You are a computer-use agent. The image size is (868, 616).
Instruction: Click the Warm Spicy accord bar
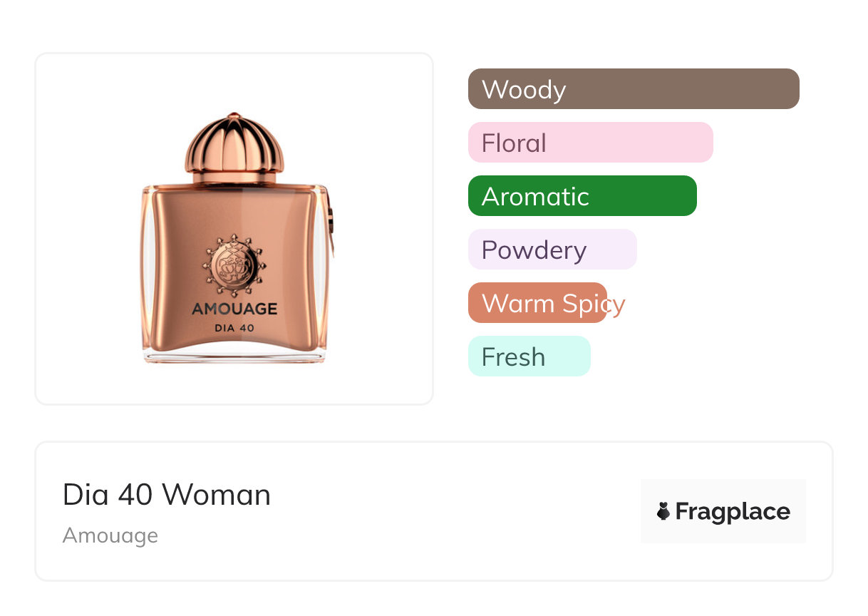[537, 303]
